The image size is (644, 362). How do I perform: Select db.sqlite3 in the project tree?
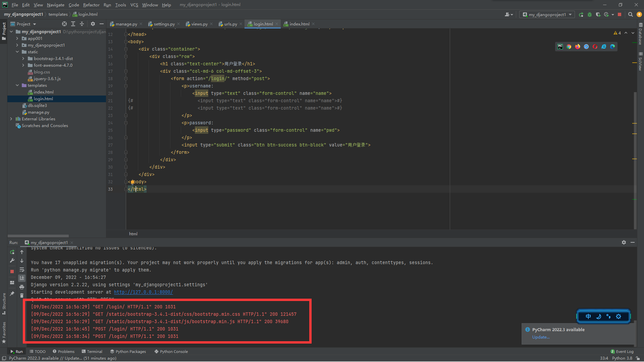(x=37, y=106)
